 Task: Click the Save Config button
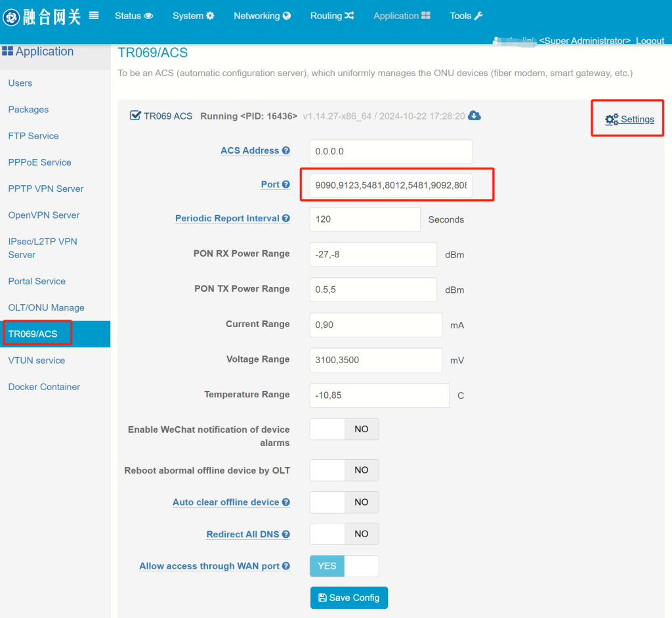pos(349,598)
